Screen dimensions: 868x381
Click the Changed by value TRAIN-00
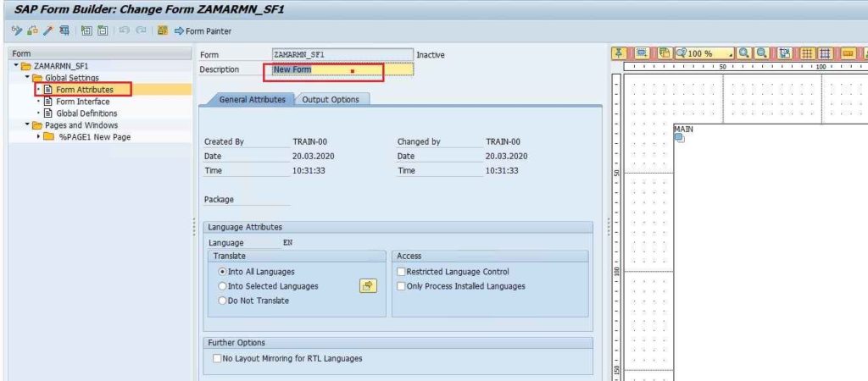[503, 141]
